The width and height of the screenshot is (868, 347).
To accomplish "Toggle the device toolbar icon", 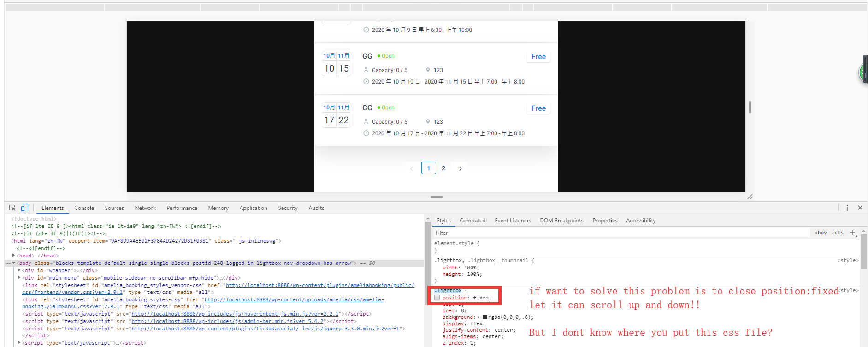I will click(24, 208).
